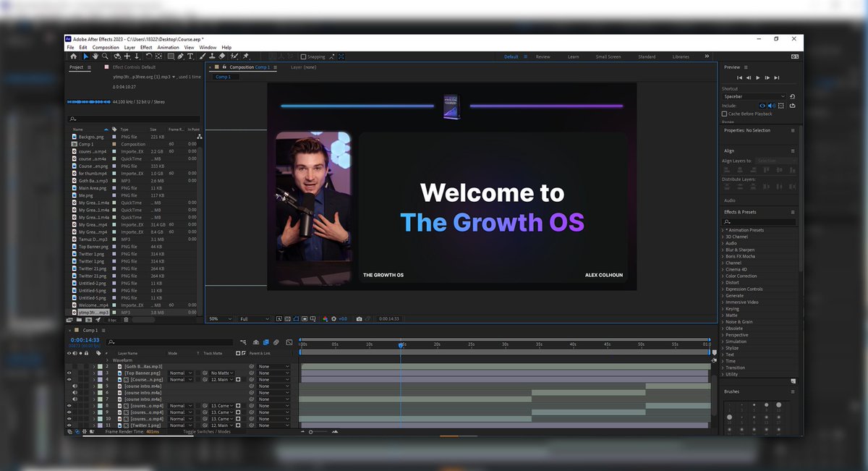Select the Clone Stamp tool
This screenshot has width=868, height=471.
click(x=212, y=56)
